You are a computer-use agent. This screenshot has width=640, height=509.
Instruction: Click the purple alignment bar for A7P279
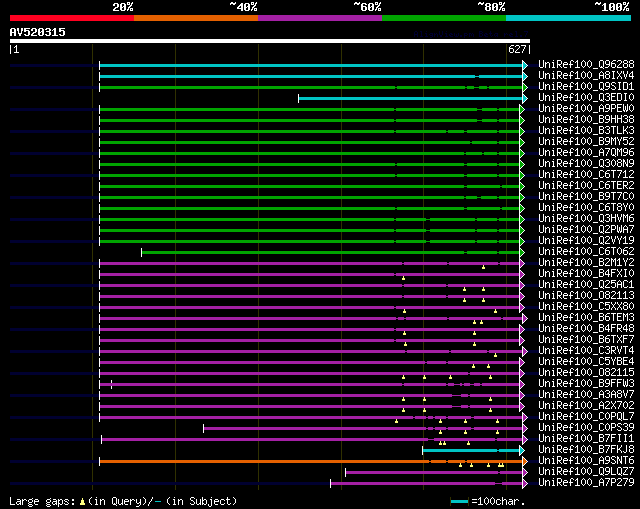point(427,483)
